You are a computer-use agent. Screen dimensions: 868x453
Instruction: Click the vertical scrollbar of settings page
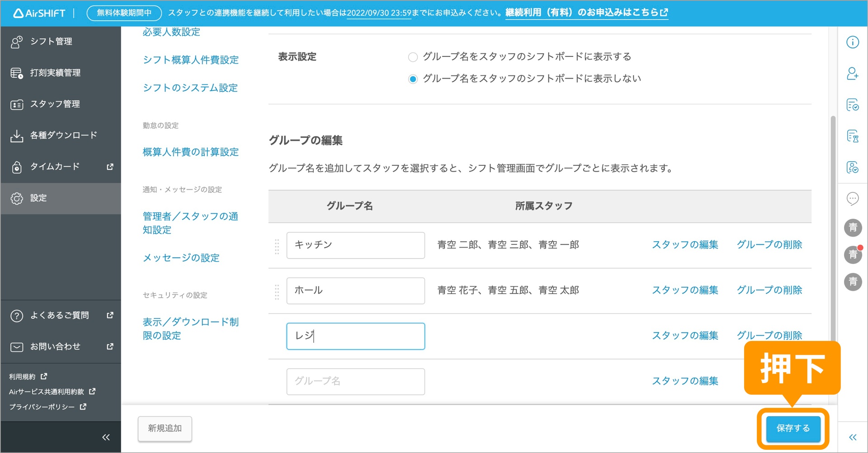(833, 226)
